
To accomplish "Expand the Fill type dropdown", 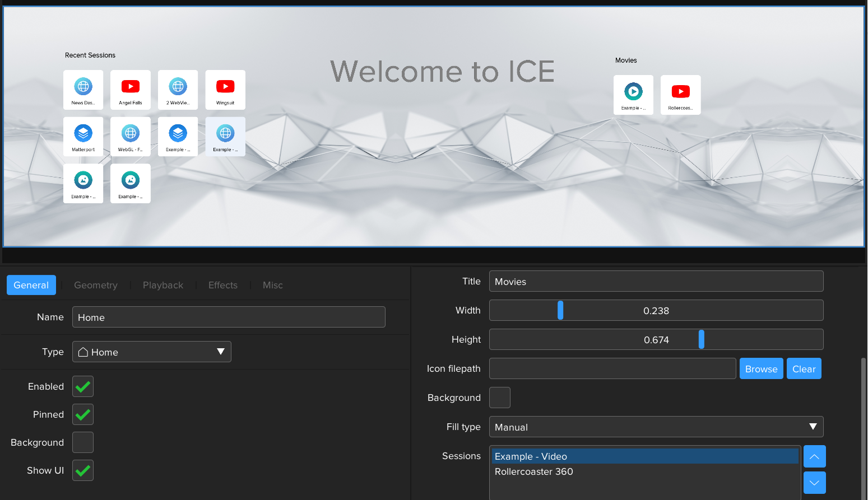I will pyautogui.click(x=656, y=427).
